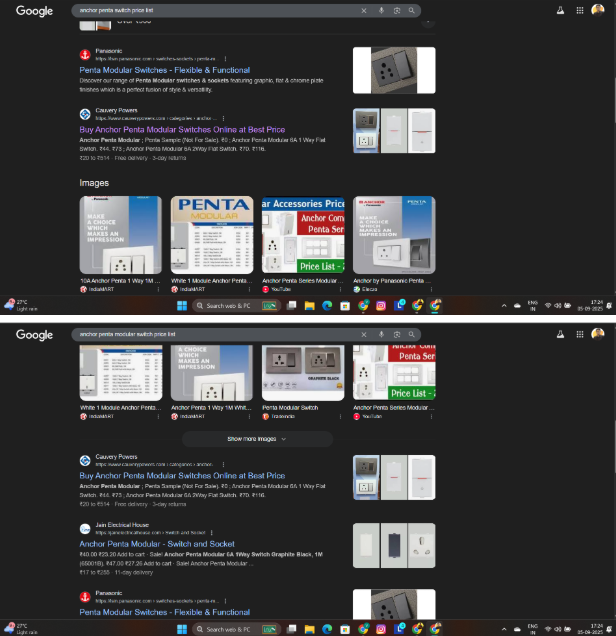Click the Google logo in the upper window
This screenshot has width=616, height=636.
[x=34, y=11]
